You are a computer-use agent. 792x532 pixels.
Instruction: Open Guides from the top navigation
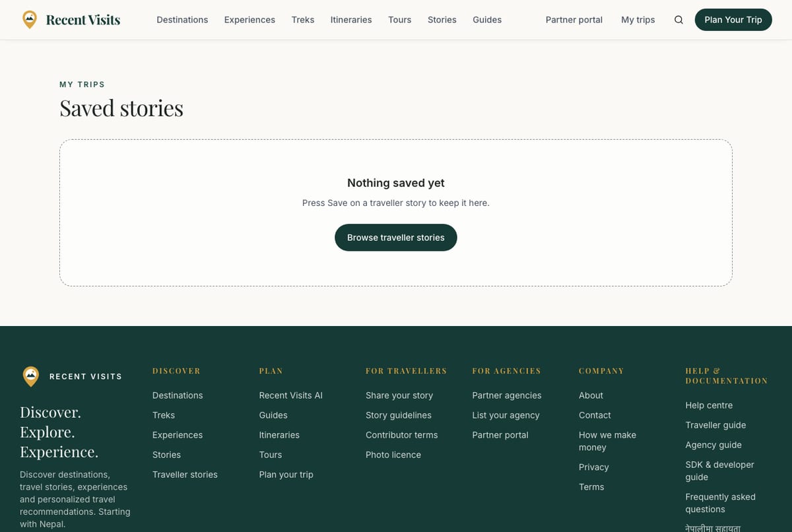pyautogui.click(x=487, y=20)
